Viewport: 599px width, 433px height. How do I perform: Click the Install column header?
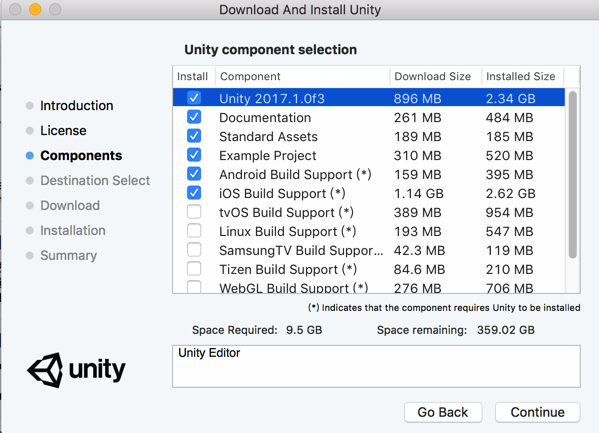193,76
